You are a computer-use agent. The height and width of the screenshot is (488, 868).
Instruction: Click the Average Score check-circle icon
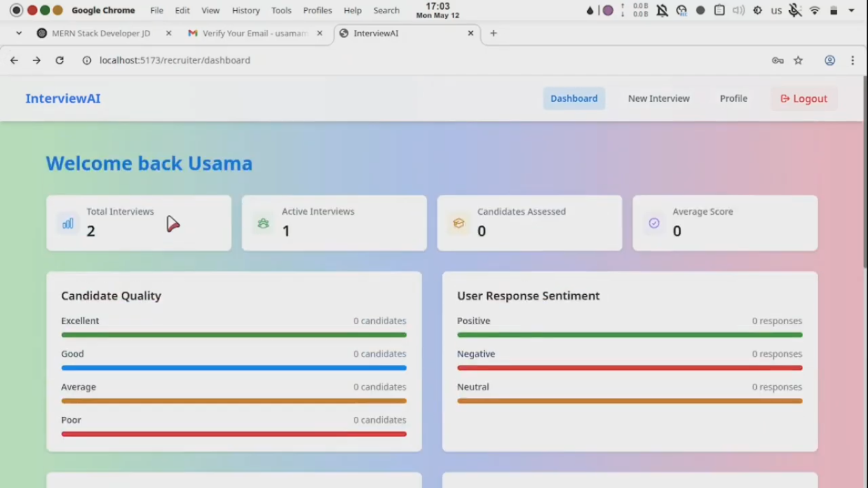tap(654, 223)
